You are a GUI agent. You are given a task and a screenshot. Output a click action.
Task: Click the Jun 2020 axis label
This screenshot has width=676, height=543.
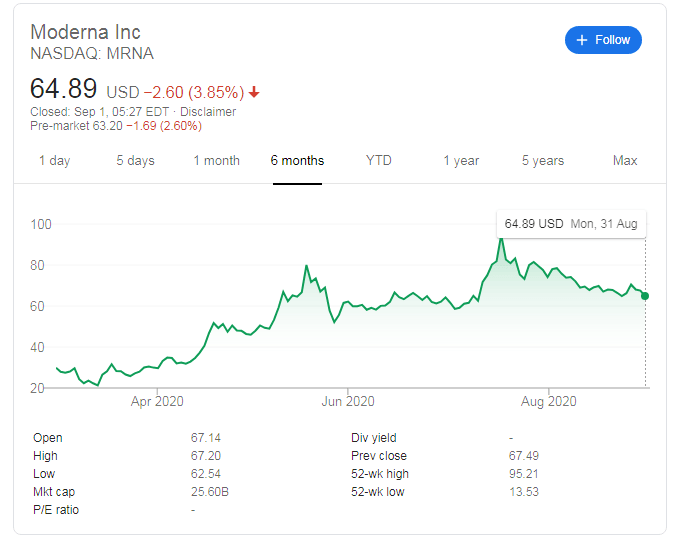tap(347, 402)
